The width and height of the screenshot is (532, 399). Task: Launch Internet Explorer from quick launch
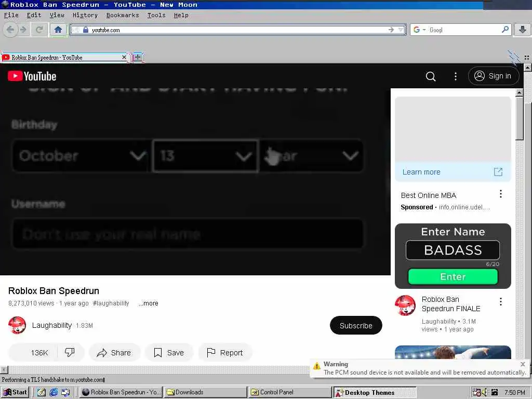pyautogui.click(x=54, y=392)
